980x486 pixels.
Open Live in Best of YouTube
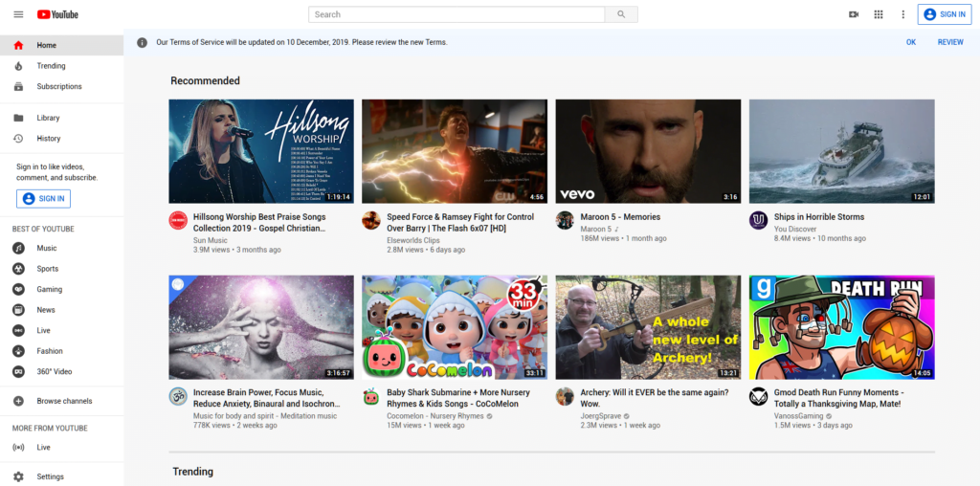coord(61,330)
